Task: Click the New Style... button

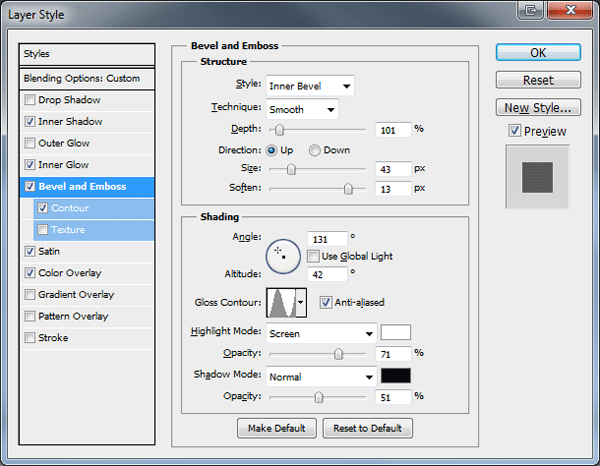Action: pyautogui.click(x=538, y=108)
